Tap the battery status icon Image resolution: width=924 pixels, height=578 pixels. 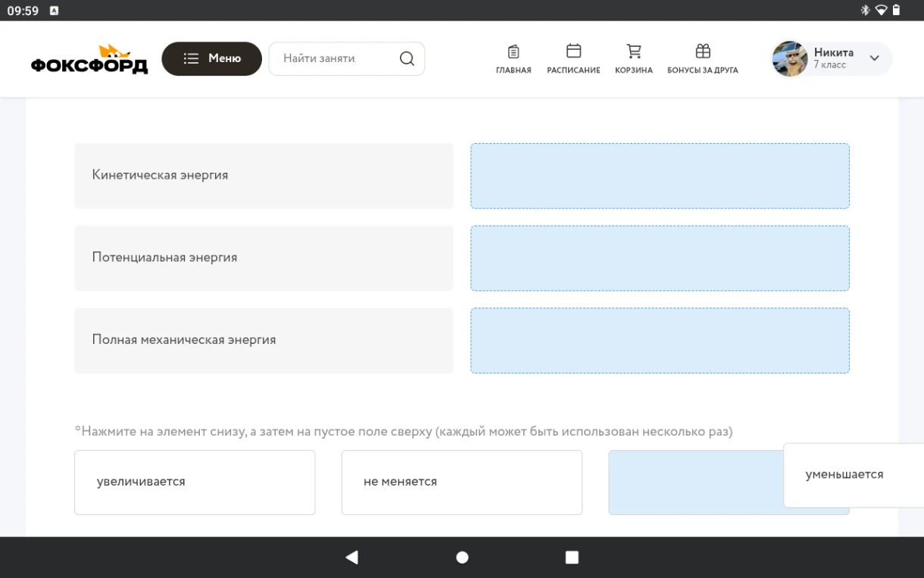[x=897, y=10]
